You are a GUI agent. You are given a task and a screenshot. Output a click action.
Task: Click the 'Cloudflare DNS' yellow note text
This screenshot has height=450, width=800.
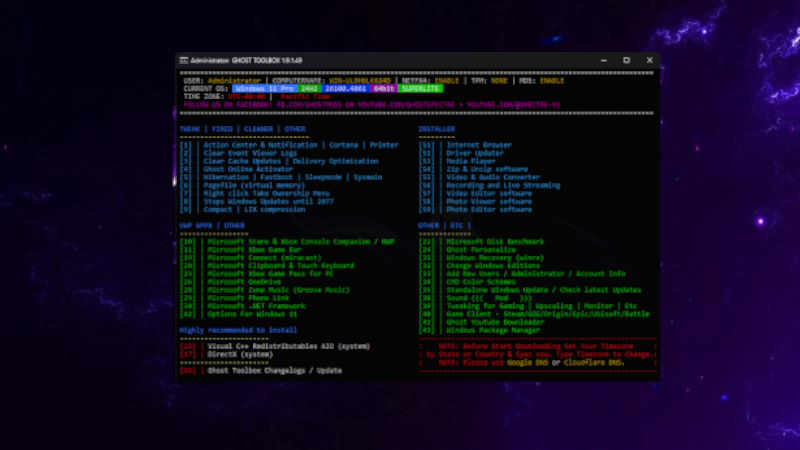click(x=593, y=363)
